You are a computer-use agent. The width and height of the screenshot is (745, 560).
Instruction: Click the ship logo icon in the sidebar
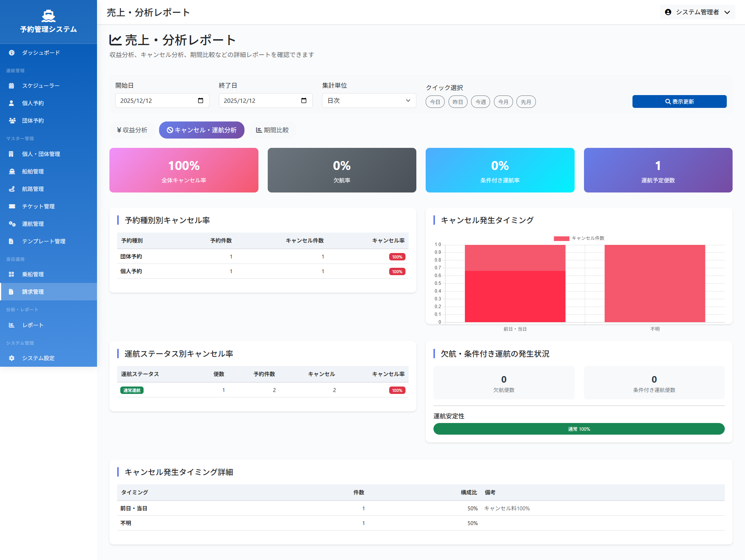point(49,16)
